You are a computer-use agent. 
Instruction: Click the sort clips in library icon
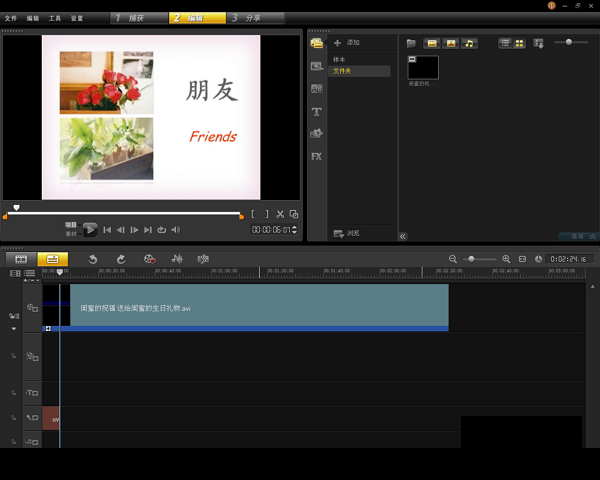[x=538, y=43]
